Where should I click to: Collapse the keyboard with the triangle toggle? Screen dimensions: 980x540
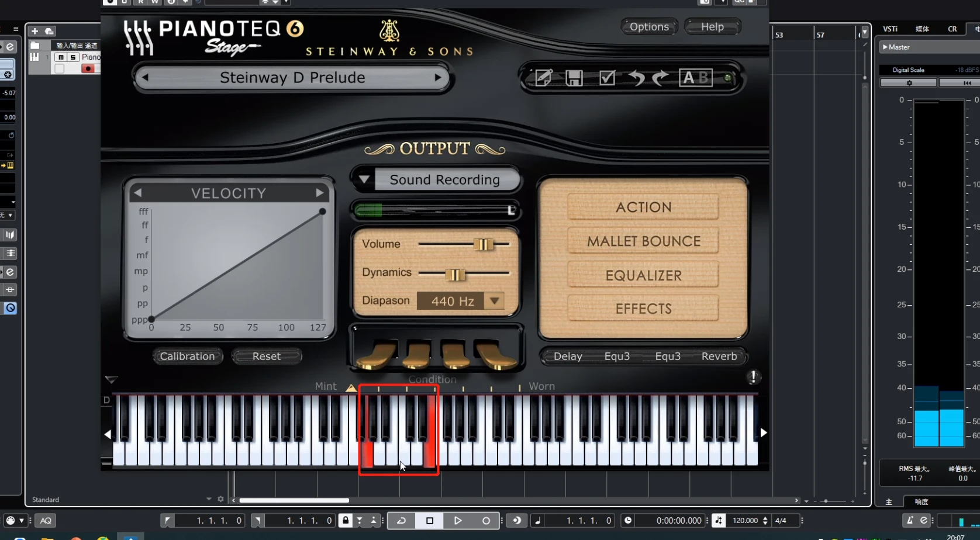point(111,380)
